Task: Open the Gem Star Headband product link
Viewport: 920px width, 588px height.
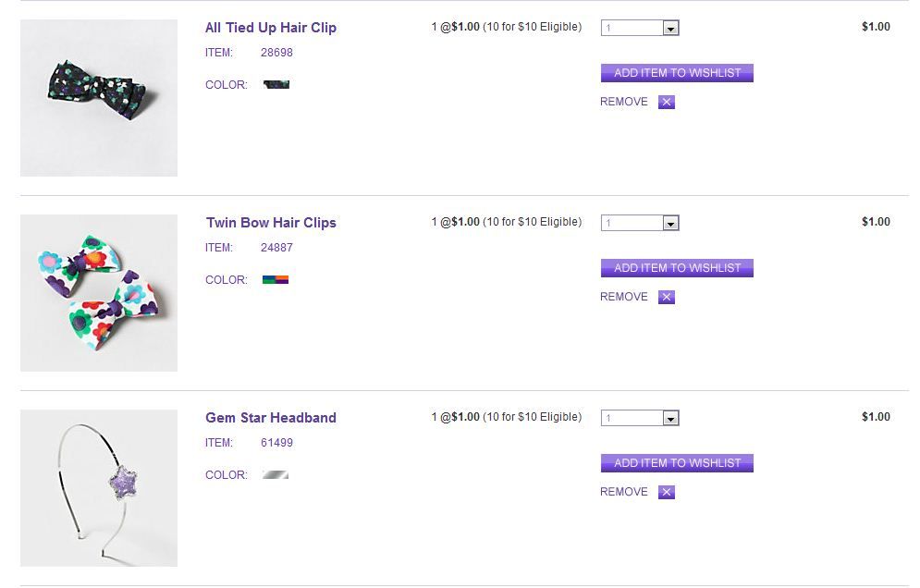Action: 271,418
